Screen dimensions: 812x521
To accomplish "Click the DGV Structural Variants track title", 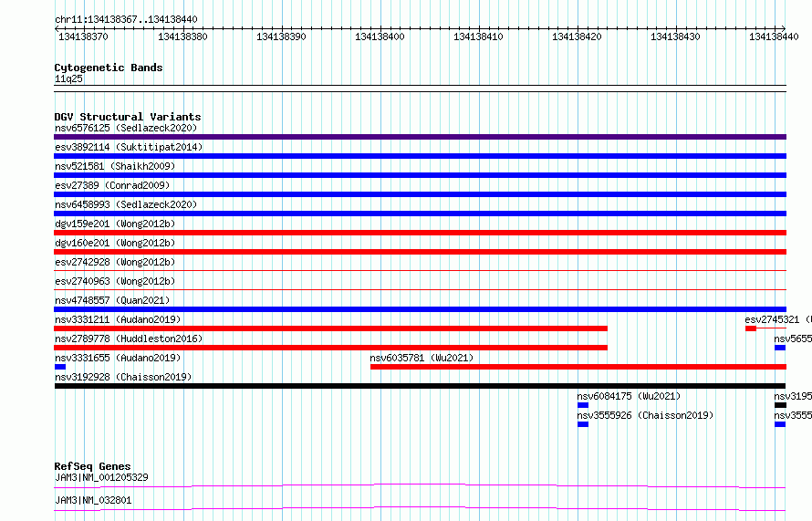I will pyautogui.click(x=128, y=117).
